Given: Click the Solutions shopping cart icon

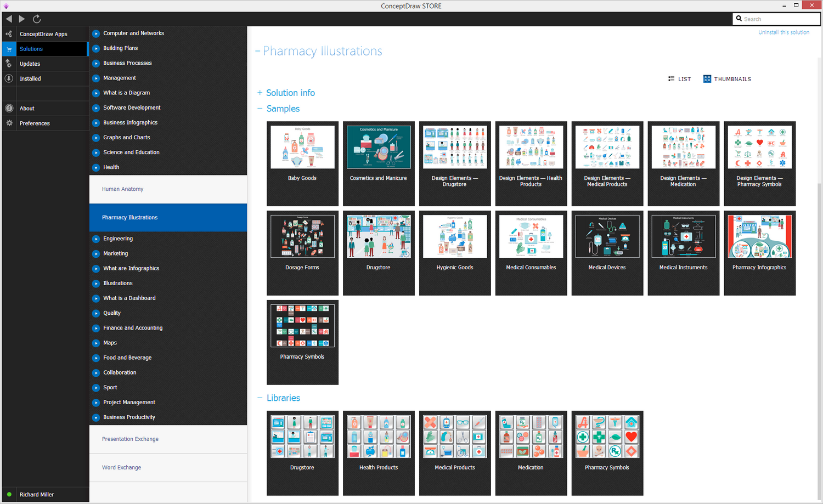Looking at the screenshot, I should [9, 49].
